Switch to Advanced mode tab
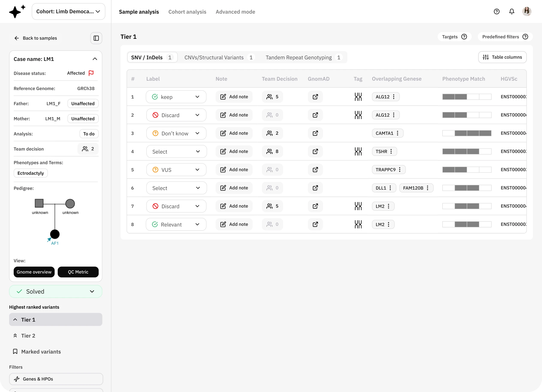This screenshot has height=392, width=542. point(235,12)
